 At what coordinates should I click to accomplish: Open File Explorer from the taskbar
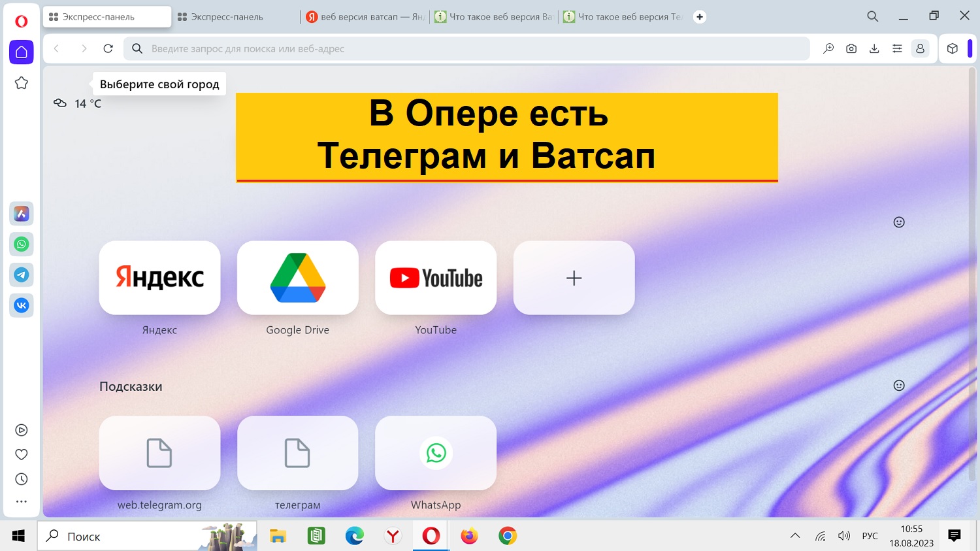tap(278, 536)
